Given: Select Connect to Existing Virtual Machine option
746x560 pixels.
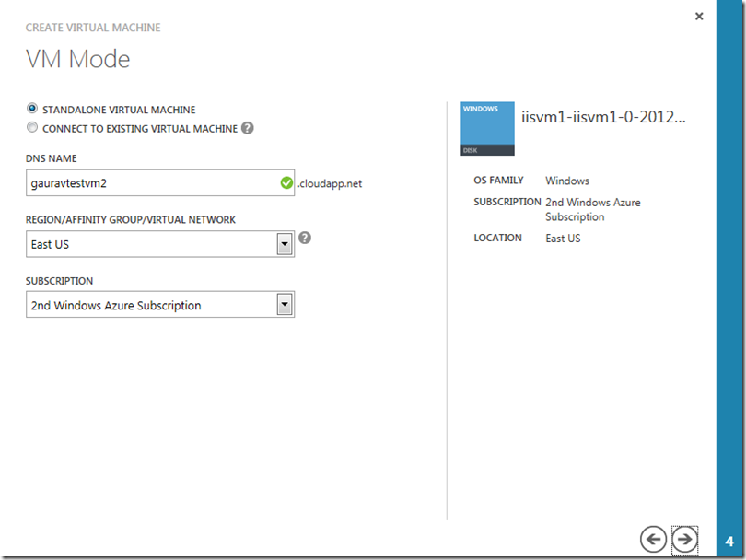Looking at the screenshot, I should (x=32, y=127).
